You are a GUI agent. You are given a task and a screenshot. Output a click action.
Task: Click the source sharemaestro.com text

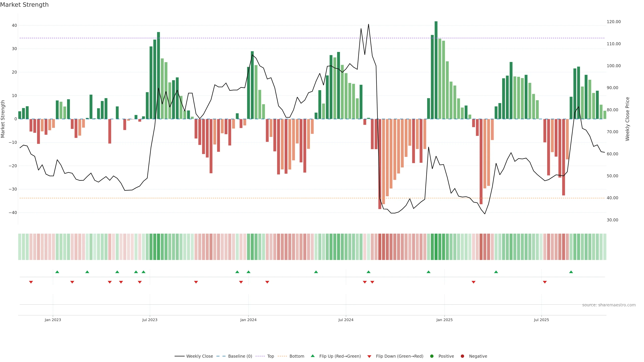coord(609,305)
